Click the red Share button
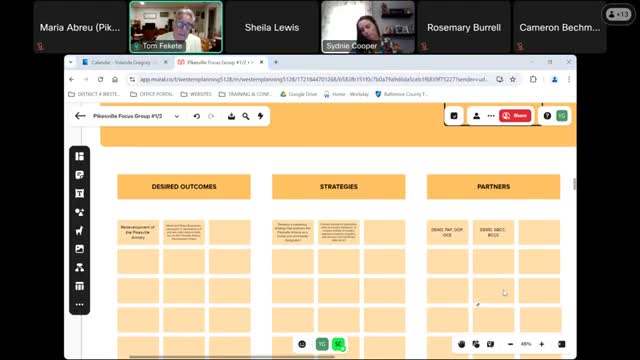Viewport: 640px width, 360px height. (x=515, y=116)
